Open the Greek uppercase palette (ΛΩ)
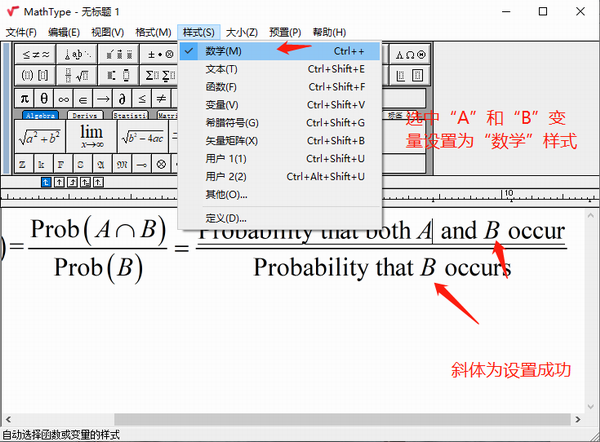This screenshot has height=442, width=600. (410, 54)
